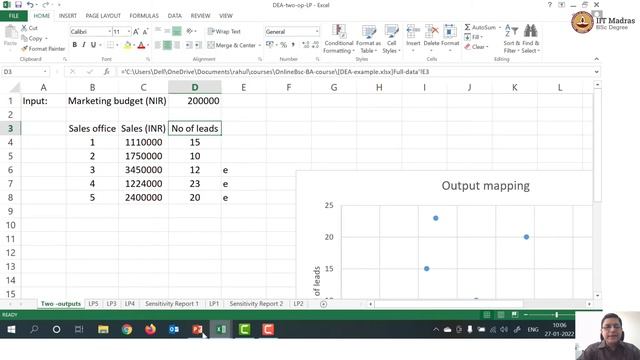The height and width of the screenshot is (360, 640).
Task: Apply Comma Style
Action: pyautogui.click(x=293, y=45)
